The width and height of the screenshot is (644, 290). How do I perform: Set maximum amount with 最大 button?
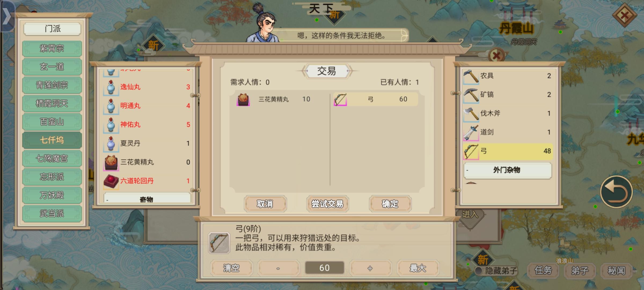[x=418, y=268]
